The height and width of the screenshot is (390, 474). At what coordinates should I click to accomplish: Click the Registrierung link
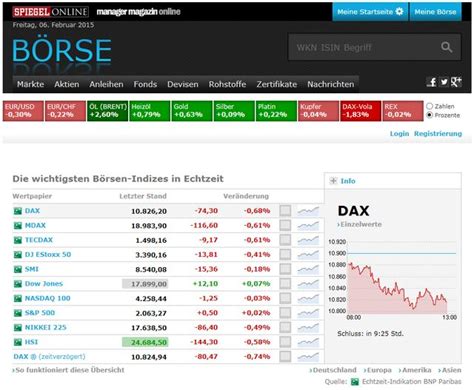click(x=438, y=134)
